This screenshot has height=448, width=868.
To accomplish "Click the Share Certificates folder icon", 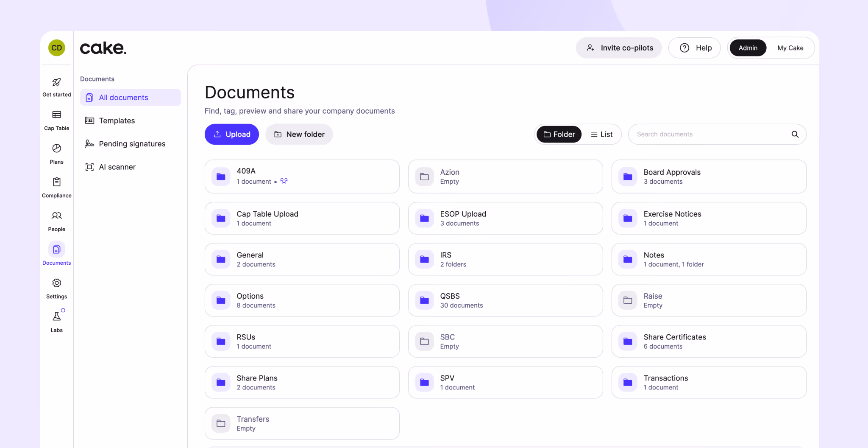I will click(x=628, y=342).
